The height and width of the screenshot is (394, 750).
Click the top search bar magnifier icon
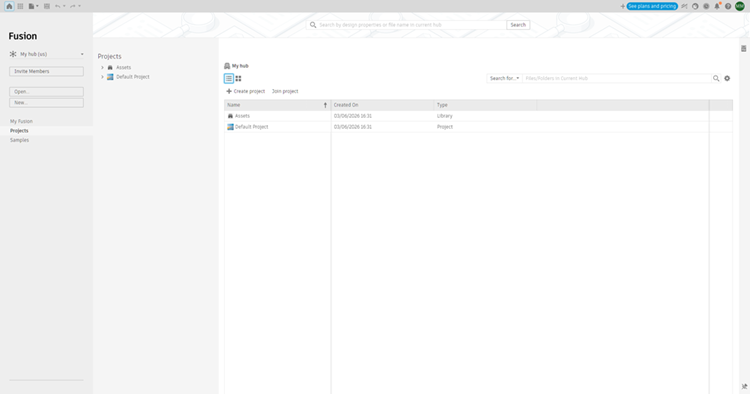[x=313, y=25]
